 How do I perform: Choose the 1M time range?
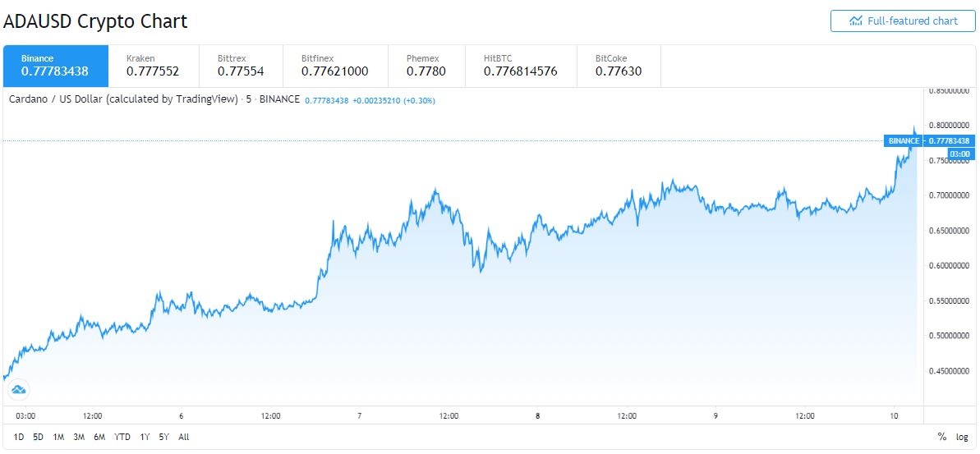(58, 437)
